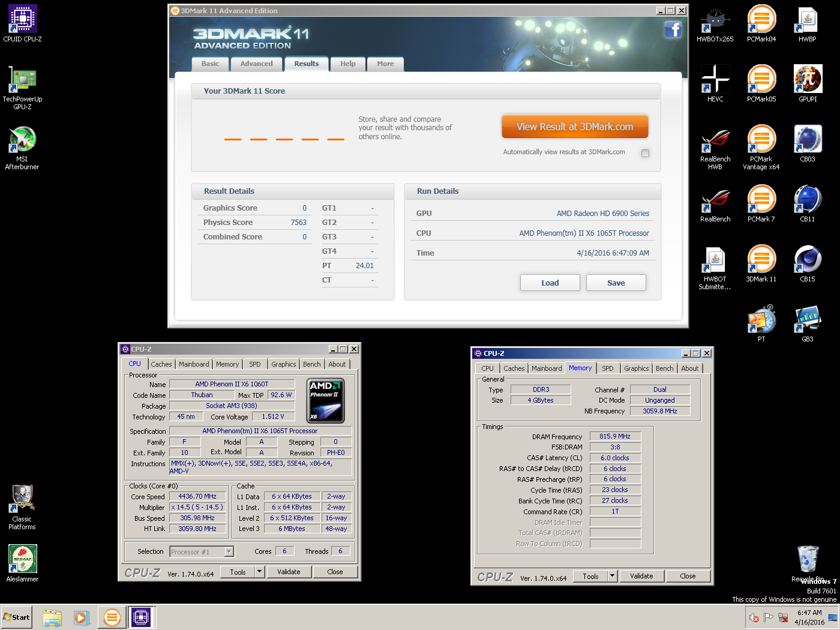Click the Save button in Run Details

(x=616, y=283)
